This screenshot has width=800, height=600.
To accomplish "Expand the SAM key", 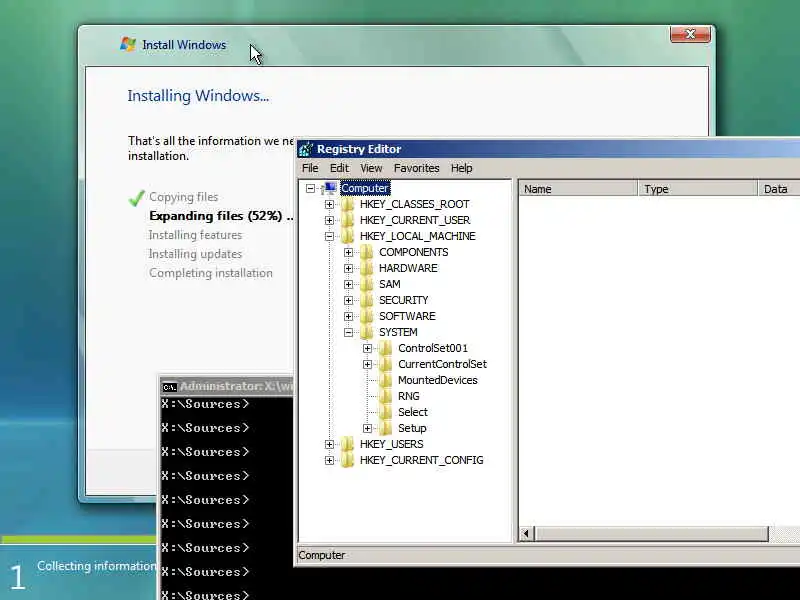I will tap(348, 284).
